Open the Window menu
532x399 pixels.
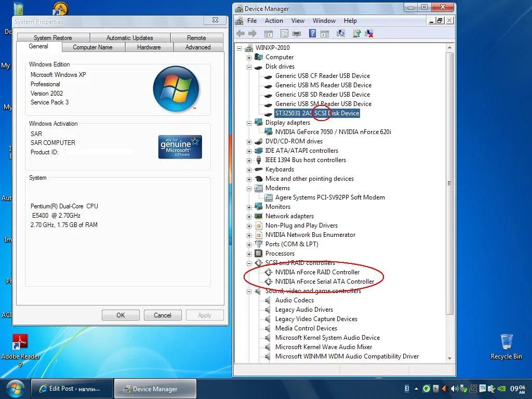(x=324, y=21)
